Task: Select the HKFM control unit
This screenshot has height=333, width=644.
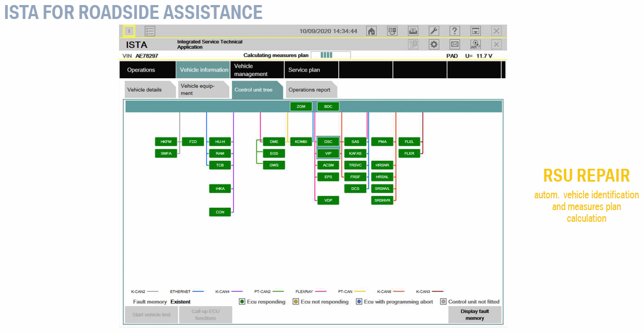Action: [166, 142]
